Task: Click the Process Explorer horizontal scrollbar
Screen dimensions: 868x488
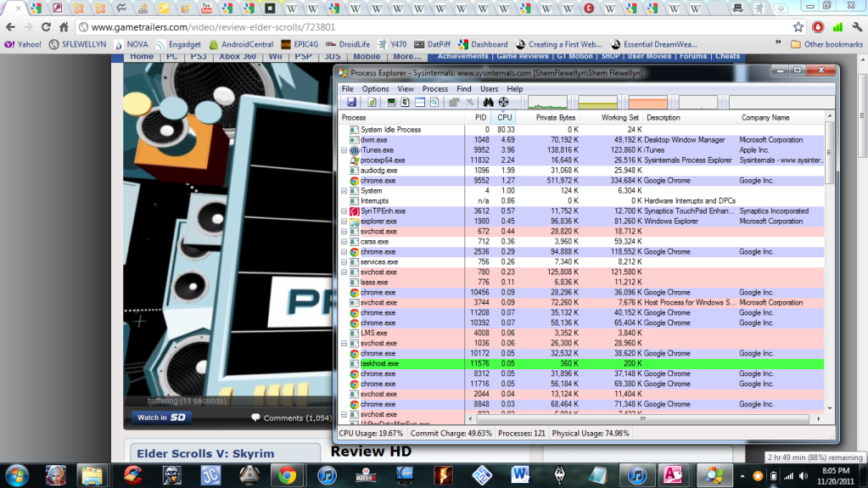Action: coord(644,419)
